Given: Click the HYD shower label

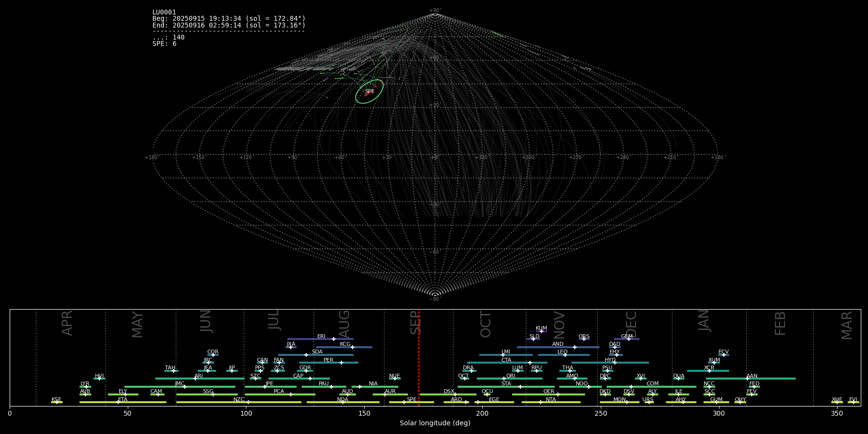Looking at the screenshot, I should pos(610,360).
